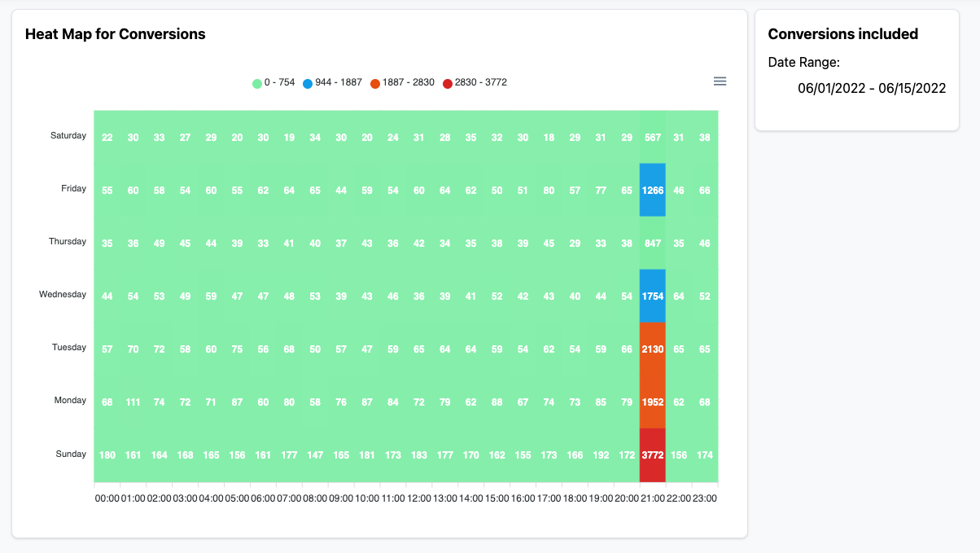980x553 pixels.
Task: Click the blue legend color dot
Action: [x=308, y=82]
